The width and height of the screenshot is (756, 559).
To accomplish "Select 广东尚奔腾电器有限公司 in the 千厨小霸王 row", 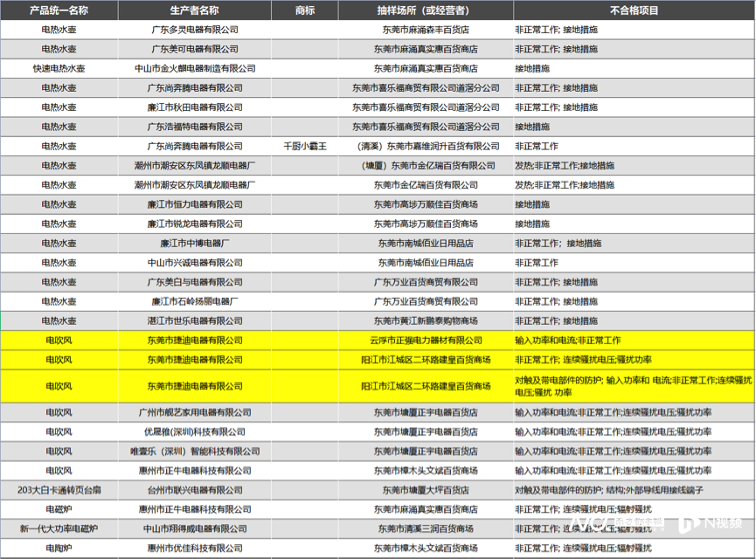I will (x=195, y=146).
